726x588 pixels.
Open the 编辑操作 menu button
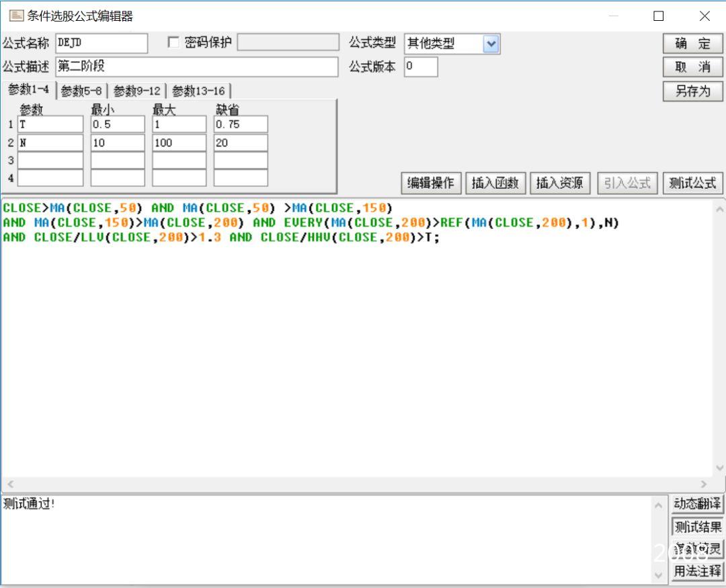[x=431, y=183]
